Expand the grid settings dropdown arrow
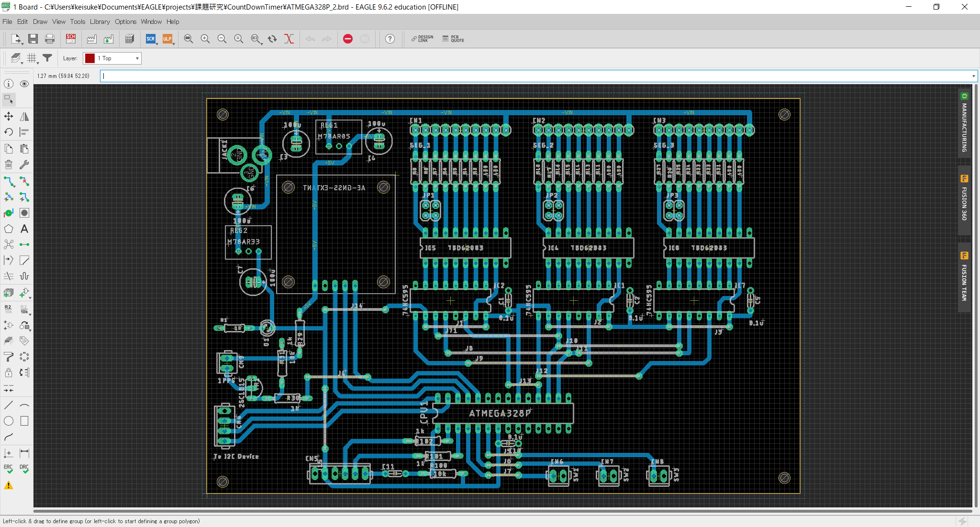Screen dimensions: 980x527 [38, 62]
